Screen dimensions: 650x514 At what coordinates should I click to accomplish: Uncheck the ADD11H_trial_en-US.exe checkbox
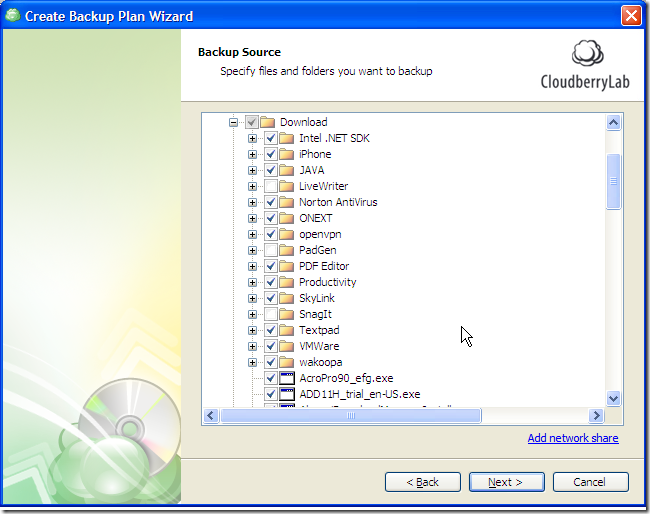[x=271, y=394]
